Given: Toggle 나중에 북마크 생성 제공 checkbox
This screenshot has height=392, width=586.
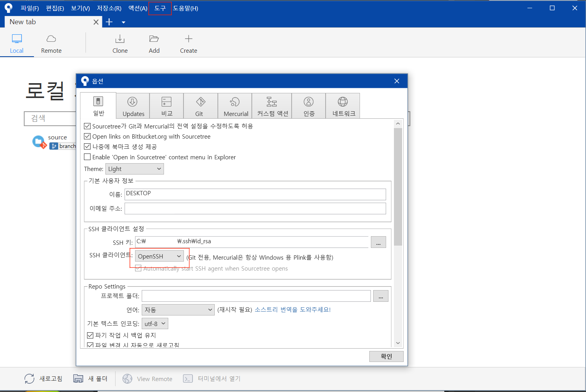Looking at the screenshot, I should [87, 146].
